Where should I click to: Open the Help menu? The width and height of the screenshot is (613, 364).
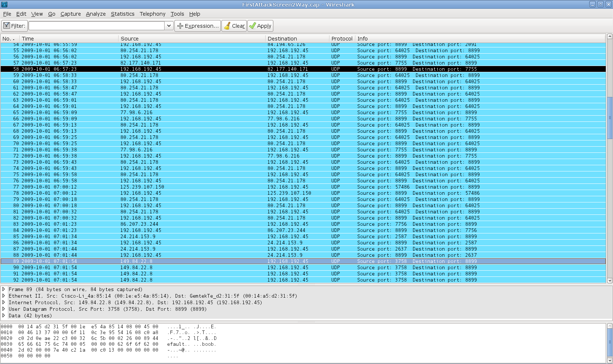click(194, 14)
